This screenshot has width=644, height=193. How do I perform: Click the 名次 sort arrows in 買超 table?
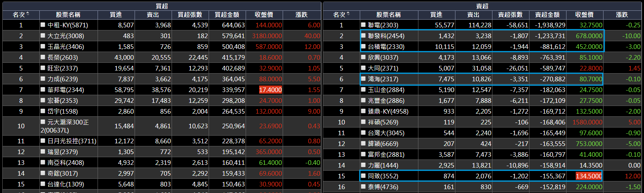point(28,14)
